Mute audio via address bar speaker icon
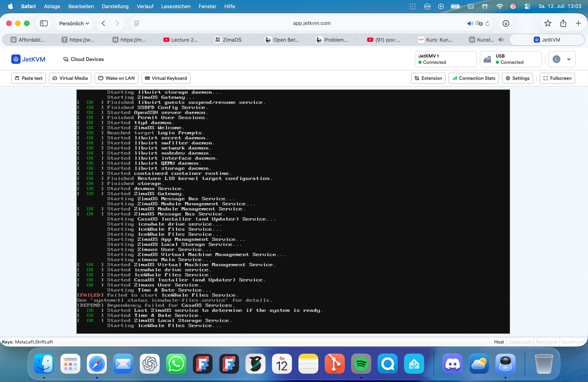Image resolution: width=588 pixels, height=382 pixels. pos(470,23)
